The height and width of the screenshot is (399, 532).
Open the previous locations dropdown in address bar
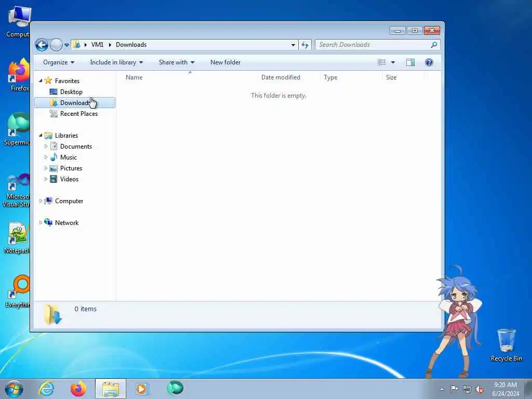point(293,45)
